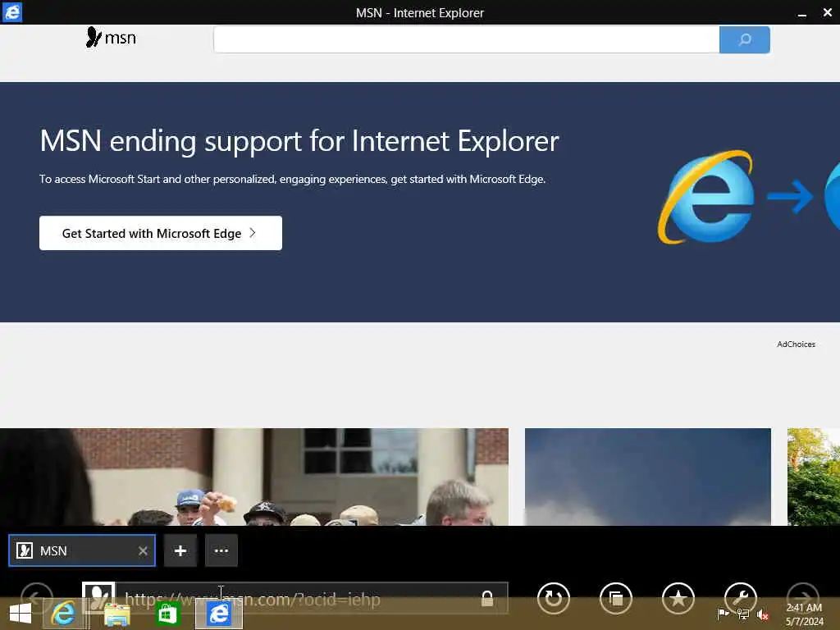Open a new tab with plus button
Viewport: 840px width, 630px height.
[180, 550]
